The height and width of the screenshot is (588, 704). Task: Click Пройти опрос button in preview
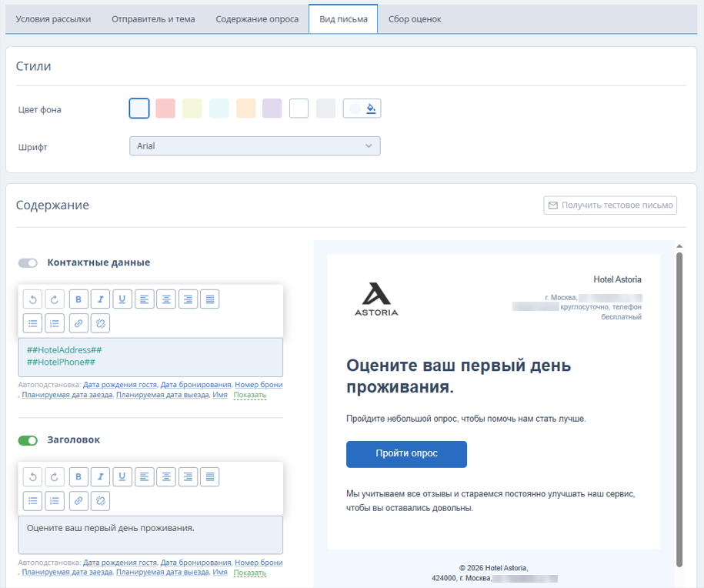click(406, 454)
